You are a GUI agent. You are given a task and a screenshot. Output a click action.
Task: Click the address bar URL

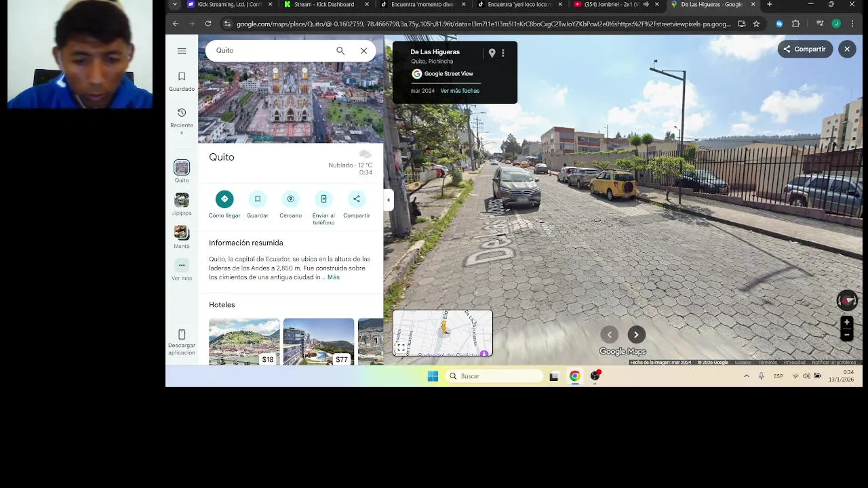(484, 24)
